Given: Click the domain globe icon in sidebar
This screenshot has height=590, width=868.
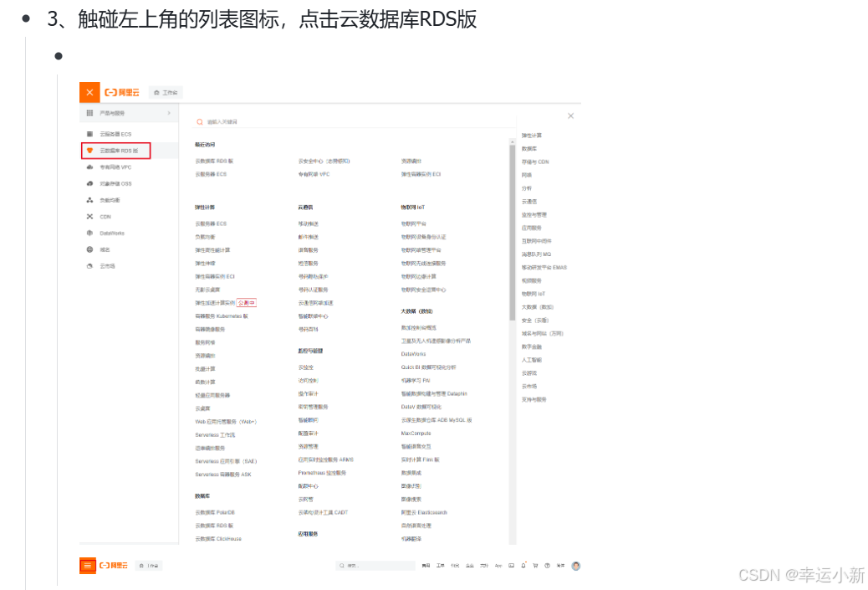Looking at the screenshot, I should point(89,250).
